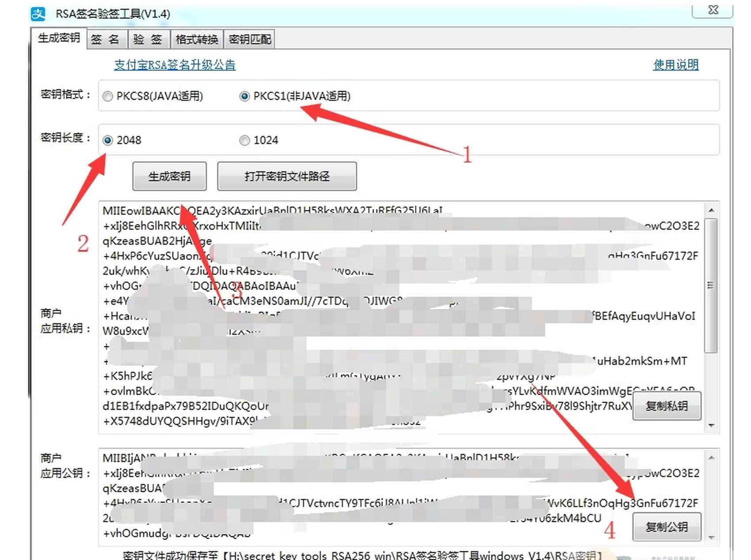This screenshot has height=560, width=751.
Task: Click the 生成密钥 button
Action: (169, 176)
